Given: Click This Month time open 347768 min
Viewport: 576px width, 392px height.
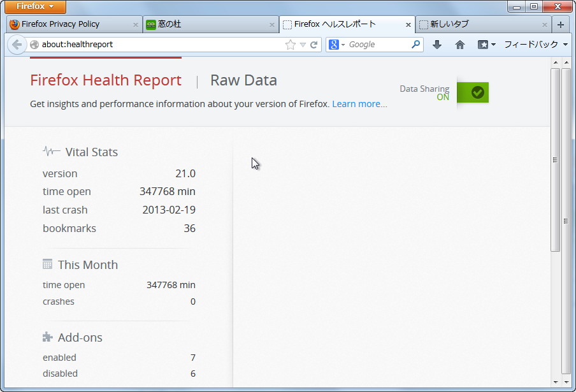Looking at the screenshot, I should (171, 285).
